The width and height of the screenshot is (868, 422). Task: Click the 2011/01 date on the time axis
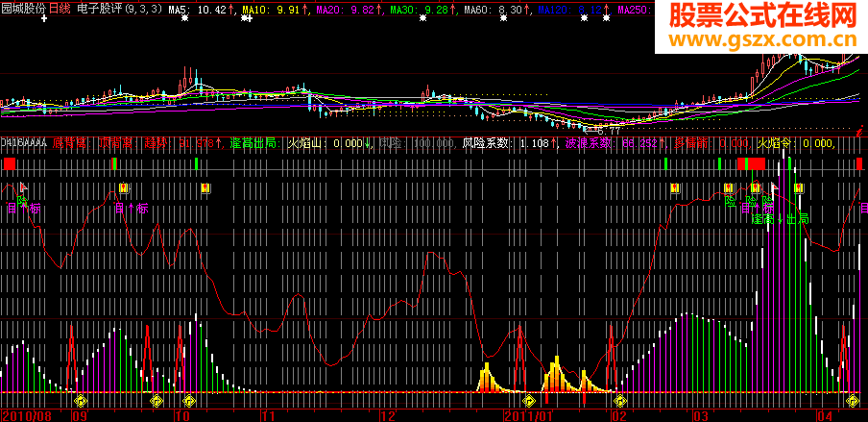coord(526,415)
